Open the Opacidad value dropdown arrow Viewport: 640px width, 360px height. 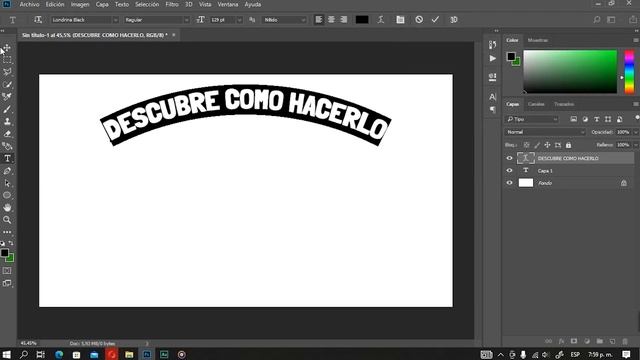[636, 132]
